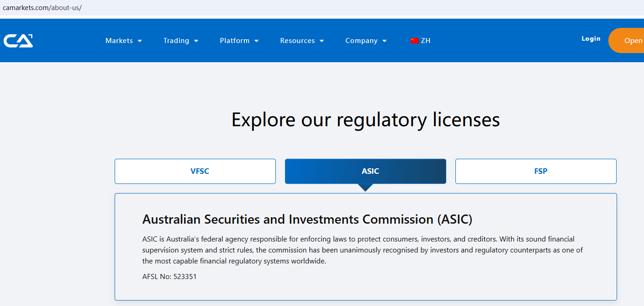Click the Resources dropdown caret
This screenshot has height=306, width=644.
point(322,41)
